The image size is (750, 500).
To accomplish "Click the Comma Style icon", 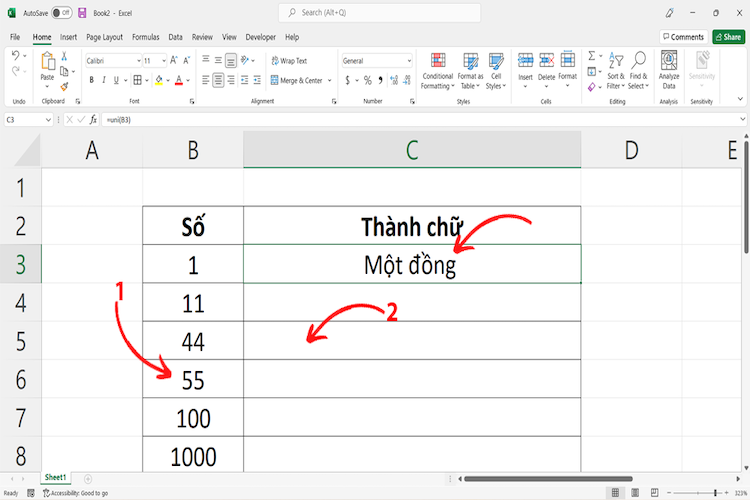I will [x=380, y=80].
